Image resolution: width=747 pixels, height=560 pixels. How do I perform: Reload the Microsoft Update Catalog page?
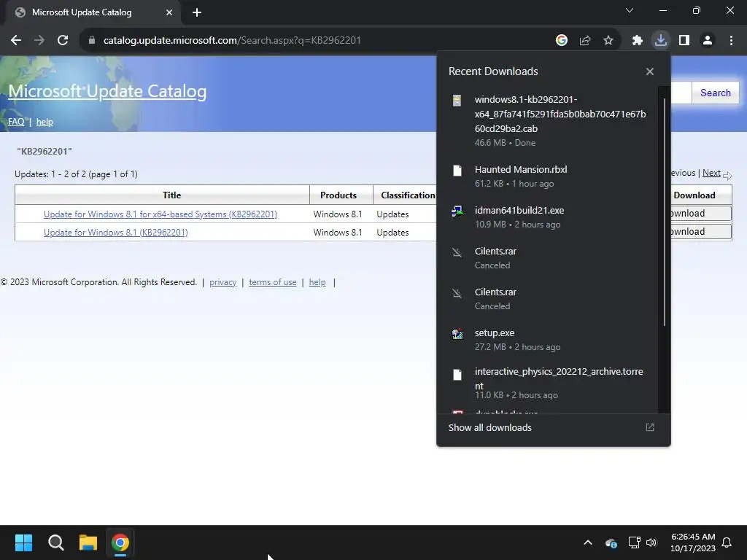tap(63, 41)
